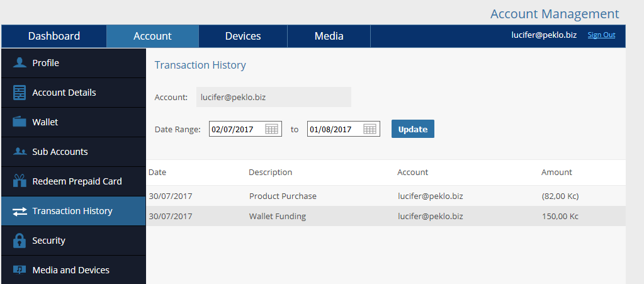644x284 pixels.
Task: Select the Account tab
Action: (152, 36)
